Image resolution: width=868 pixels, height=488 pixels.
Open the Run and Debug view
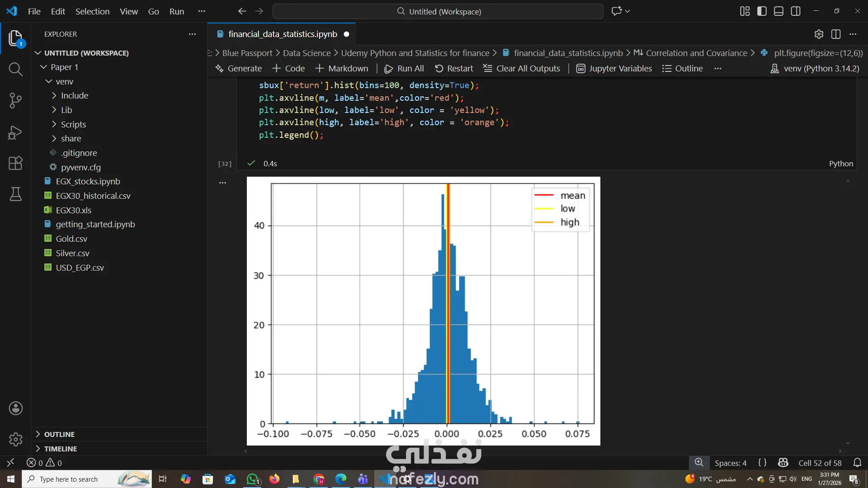[x=15, y=132]
